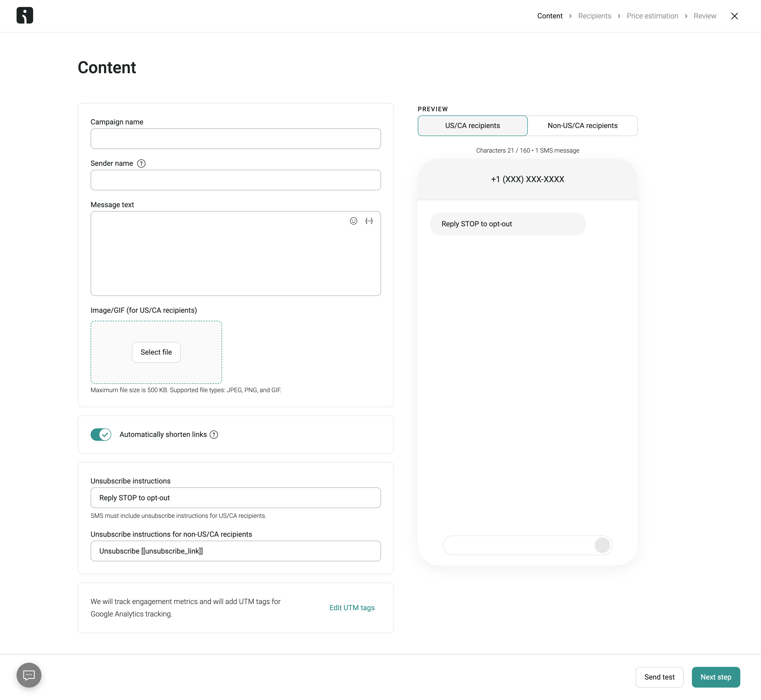Click the Next step button

(715, 677)
